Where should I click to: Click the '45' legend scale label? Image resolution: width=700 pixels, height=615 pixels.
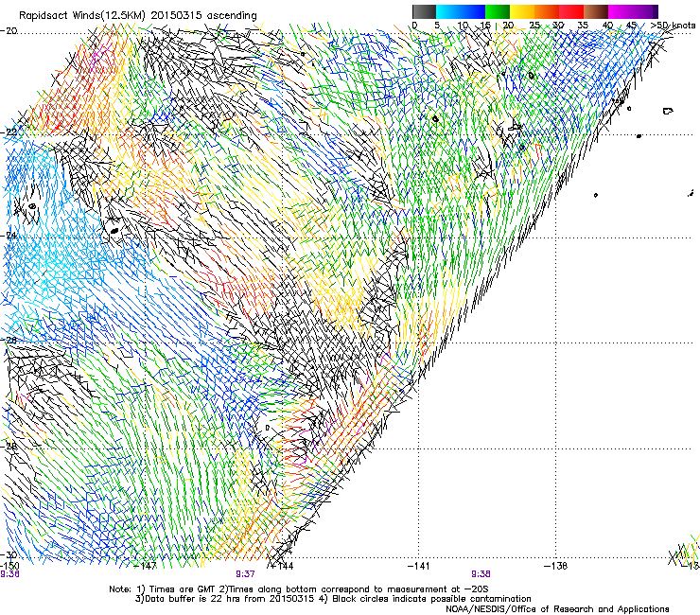[631, 26]
